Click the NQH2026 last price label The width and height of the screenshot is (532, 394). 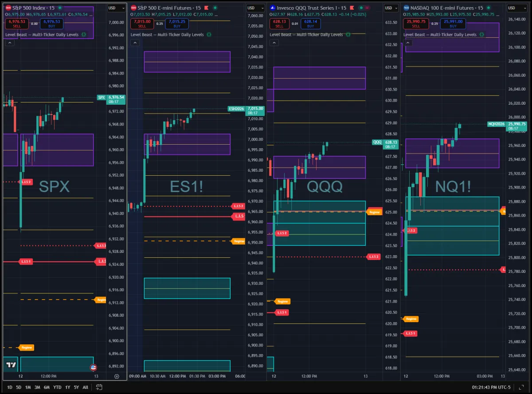tap(516, 126)
